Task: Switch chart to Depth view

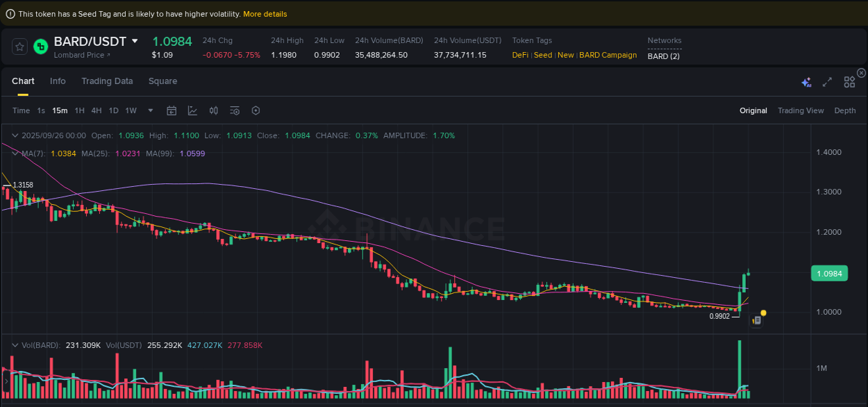Action: tap(844, 110)
